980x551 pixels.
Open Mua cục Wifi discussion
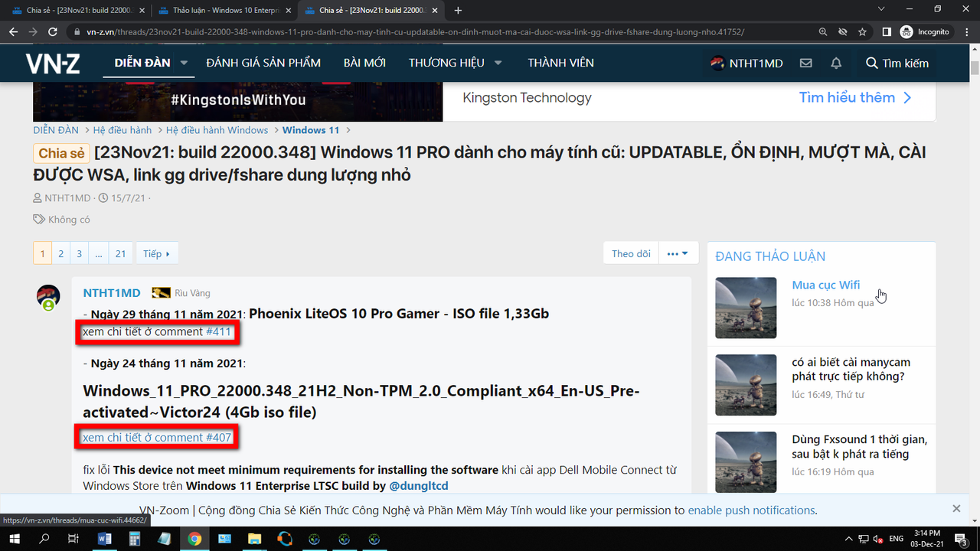coord(826,285)
